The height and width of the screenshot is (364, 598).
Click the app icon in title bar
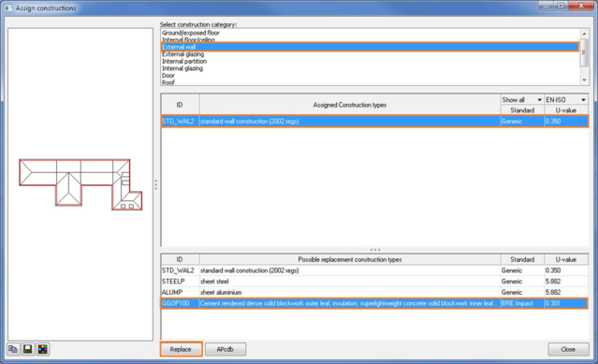[x=8, y=7]
